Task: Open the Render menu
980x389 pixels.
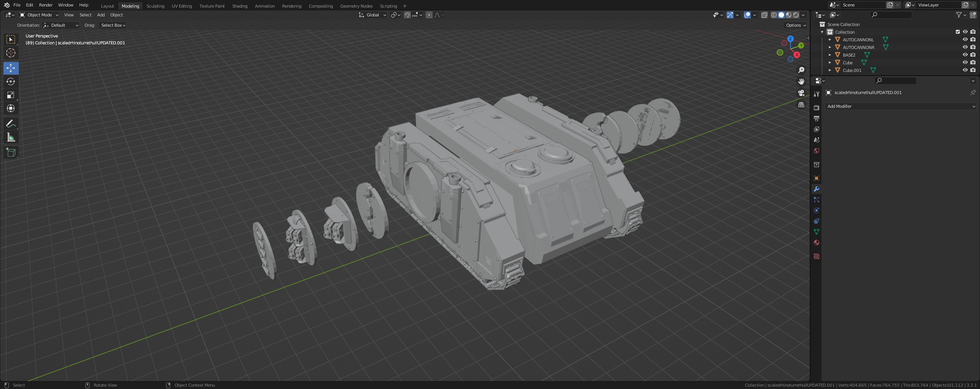Action: coord(46,5)
